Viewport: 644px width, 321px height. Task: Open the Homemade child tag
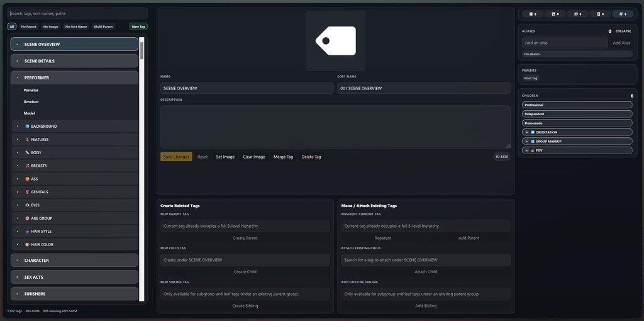click(577, 123)
